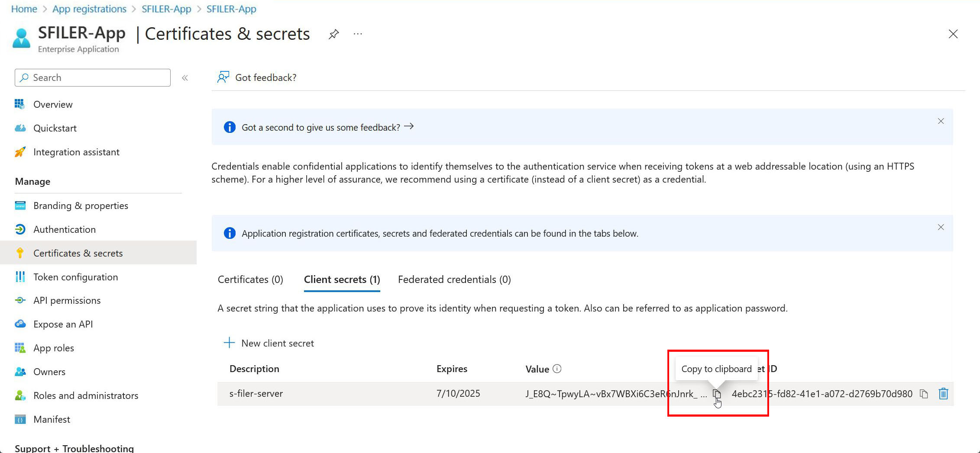Click the Got feedback person icon
980x453 pixels.
(223, 77)
